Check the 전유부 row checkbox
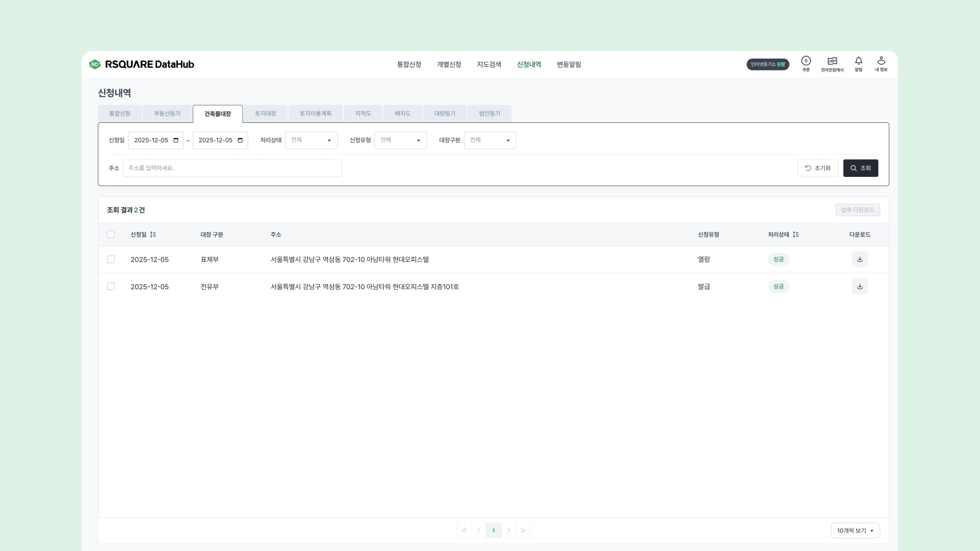Viewport: 980px width, 551px height. (111, 286)
